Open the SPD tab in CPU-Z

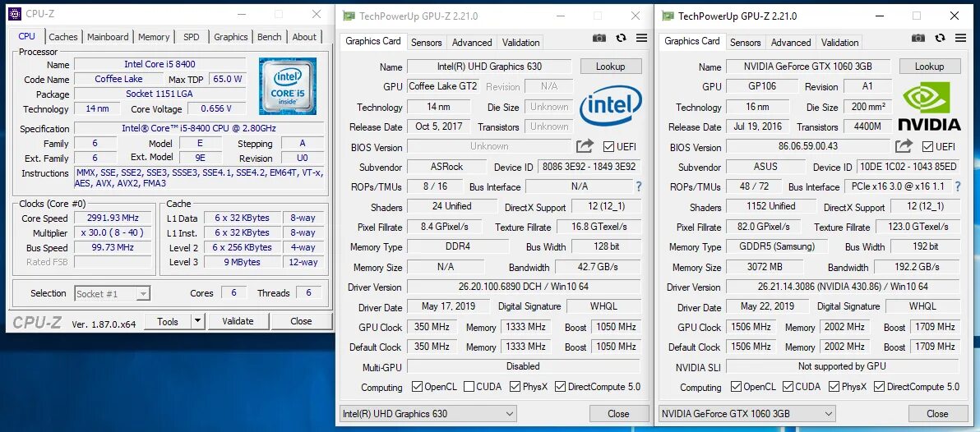pyautogui.click(x=192, y=37)
